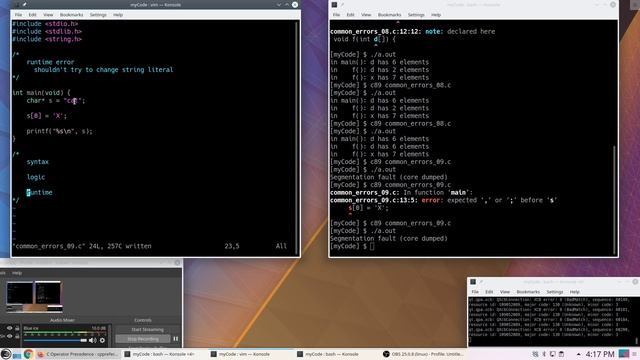
Task: Open Help menu in the vim Konsole window
Action: [x=118, y=15]
